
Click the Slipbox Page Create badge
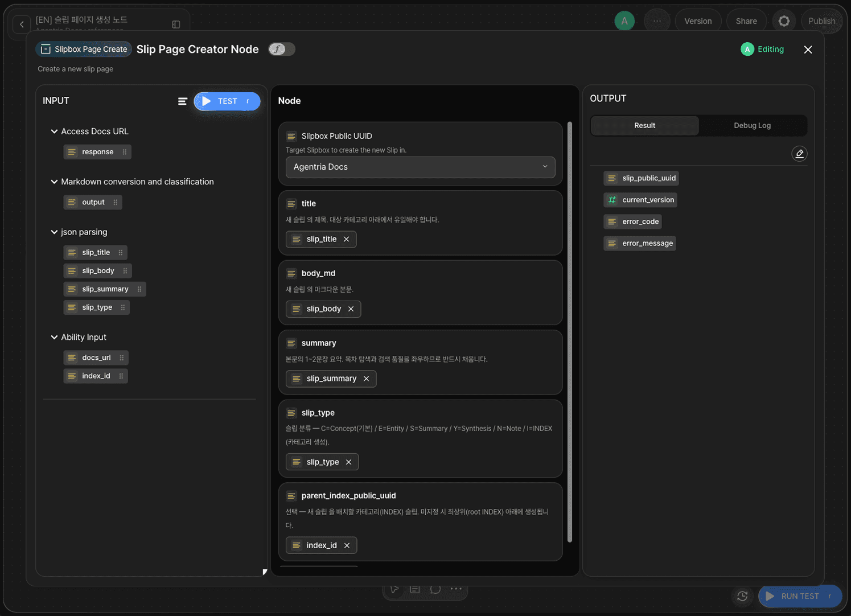coord(84,49)
